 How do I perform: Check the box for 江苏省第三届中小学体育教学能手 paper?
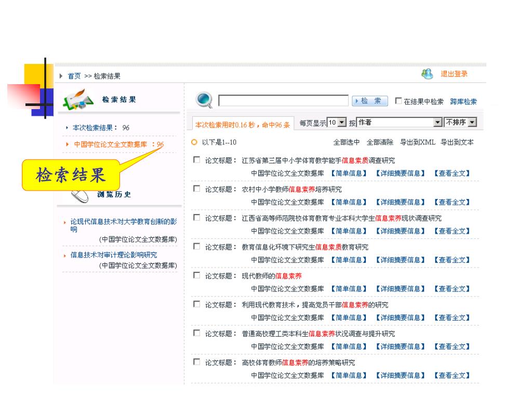tap(196, 159)
